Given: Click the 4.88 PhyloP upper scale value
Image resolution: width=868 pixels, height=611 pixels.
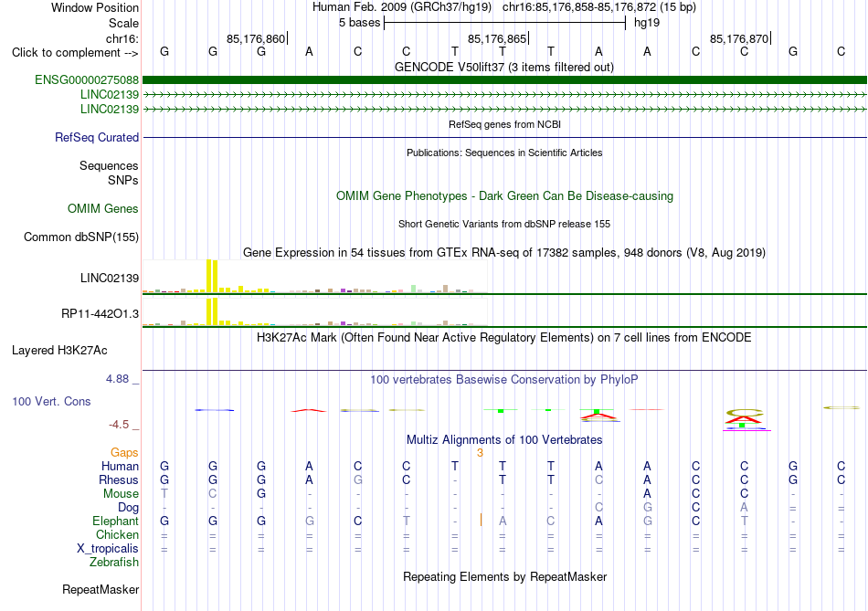Looking at the screenshot, I should (x=117, y=379).
